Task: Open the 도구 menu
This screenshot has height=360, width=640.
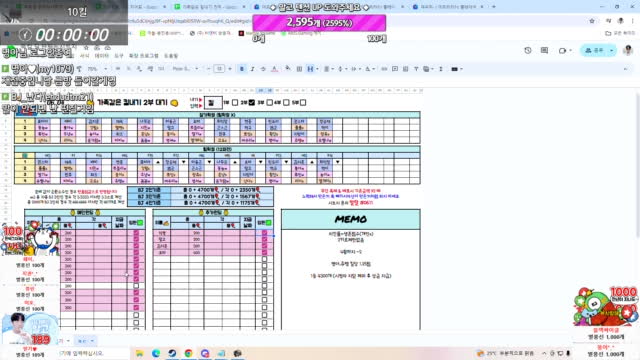Action: [119, 56]
